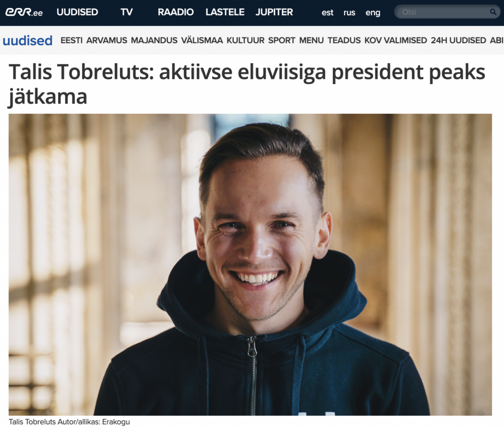Open the JUPITER portal link
Viewport: 504px width, 427px height.
tap(274, 12)
